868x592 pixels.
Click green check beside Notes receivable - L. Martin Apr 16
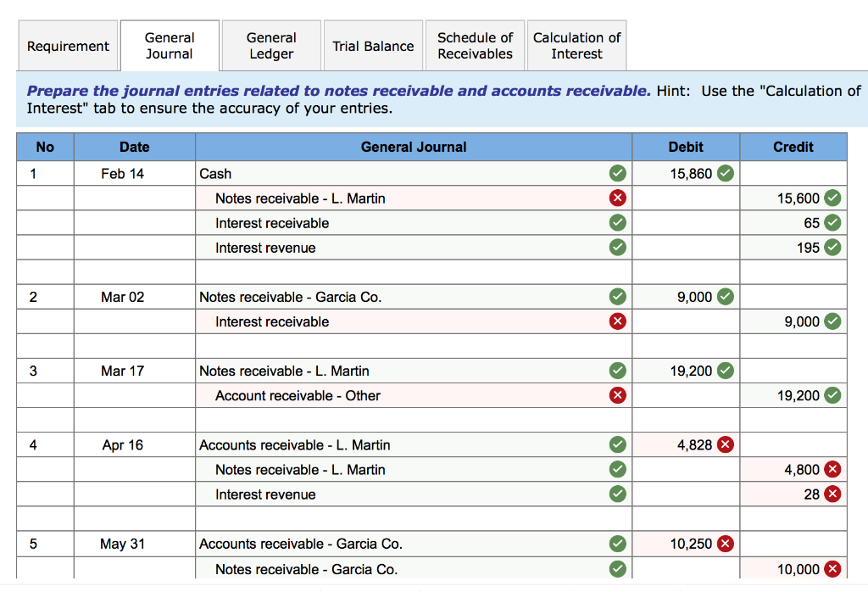(618, 470)
